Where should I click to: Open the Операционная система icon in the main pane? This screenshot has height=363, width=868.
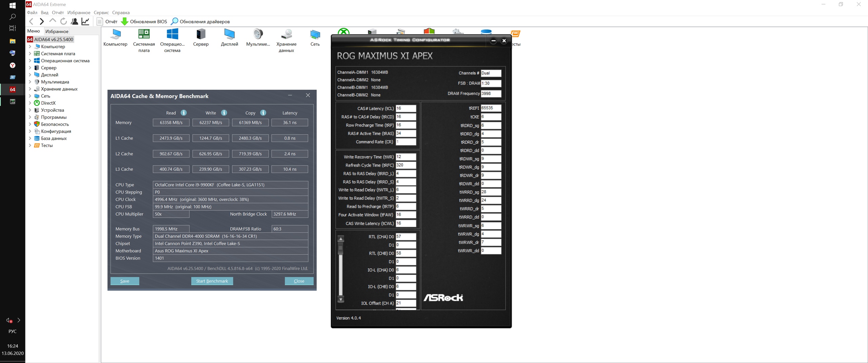tap(172, 41)
